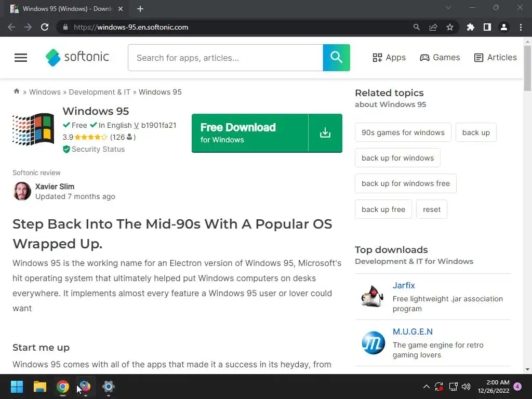Go to Games section
The width and height of the screenshot is (532, 399).
point(440,58)
